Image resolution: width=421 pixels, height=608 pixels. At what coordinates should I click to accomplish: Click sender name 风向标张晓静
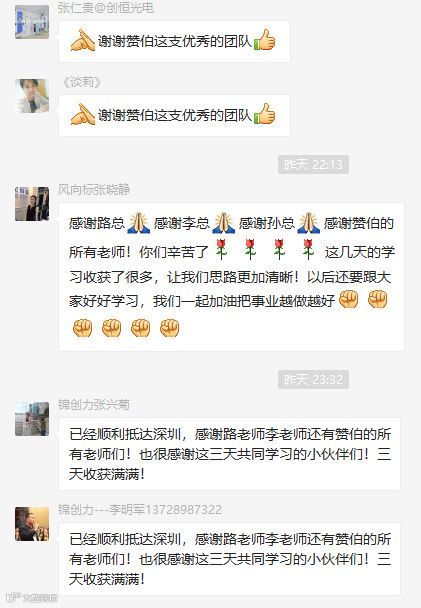(x=94, y=190)
